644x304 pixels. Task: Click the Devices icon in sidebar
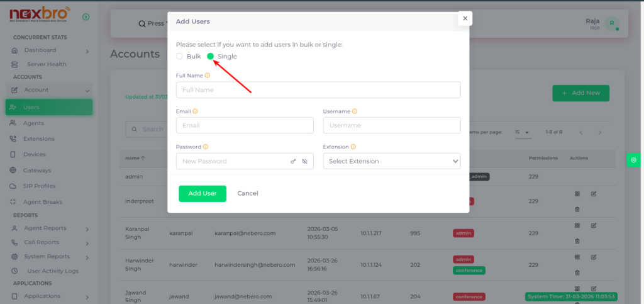[14, 155]
